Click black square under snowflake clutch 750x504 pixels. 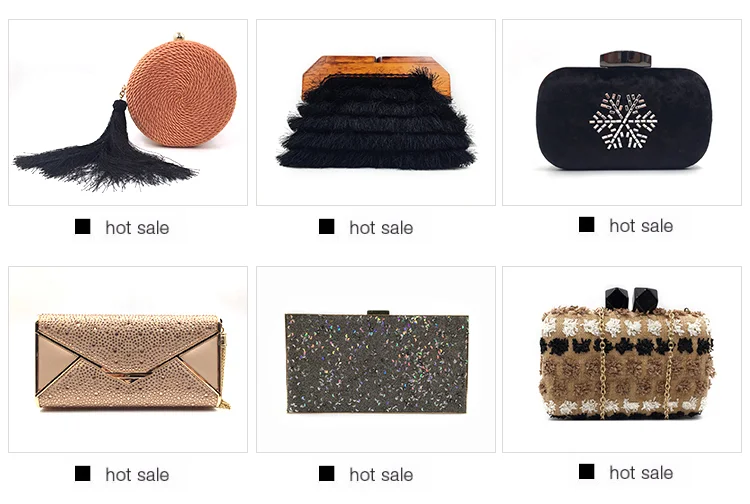[x=586, y=224]
